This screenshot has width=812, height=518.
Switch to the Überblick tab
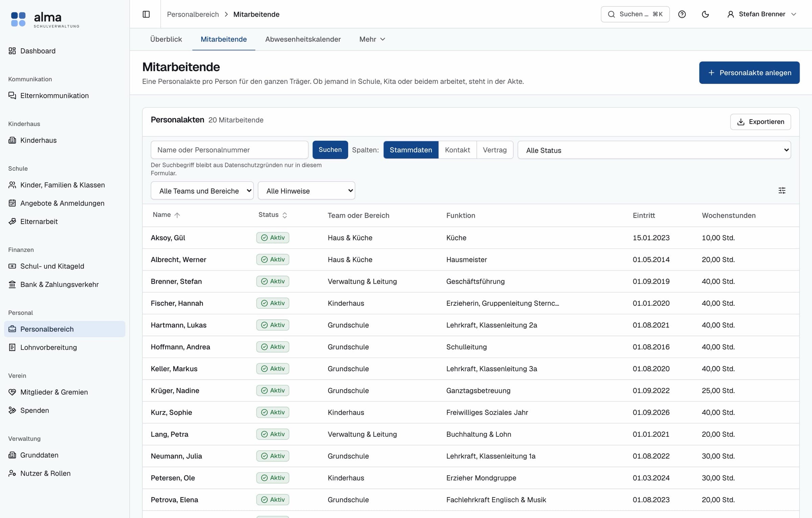166,39
